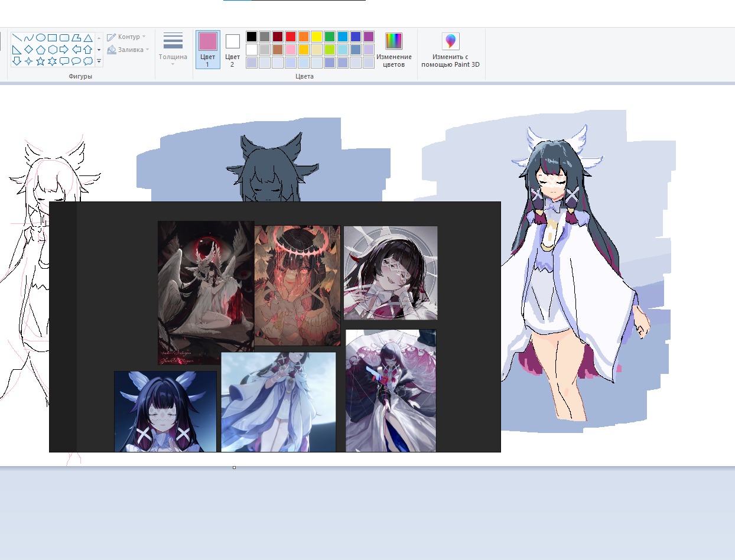Pick the brown color swatch
The image size is (735, 560).
pos(278,50)
